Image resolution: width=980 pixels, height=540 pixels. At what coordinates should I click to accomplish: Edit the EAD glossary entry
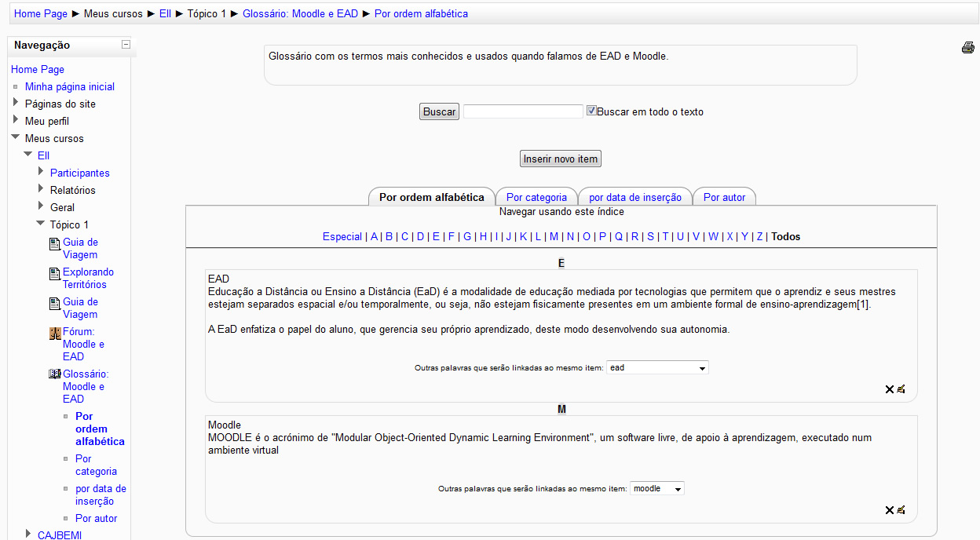coord(901,389)
